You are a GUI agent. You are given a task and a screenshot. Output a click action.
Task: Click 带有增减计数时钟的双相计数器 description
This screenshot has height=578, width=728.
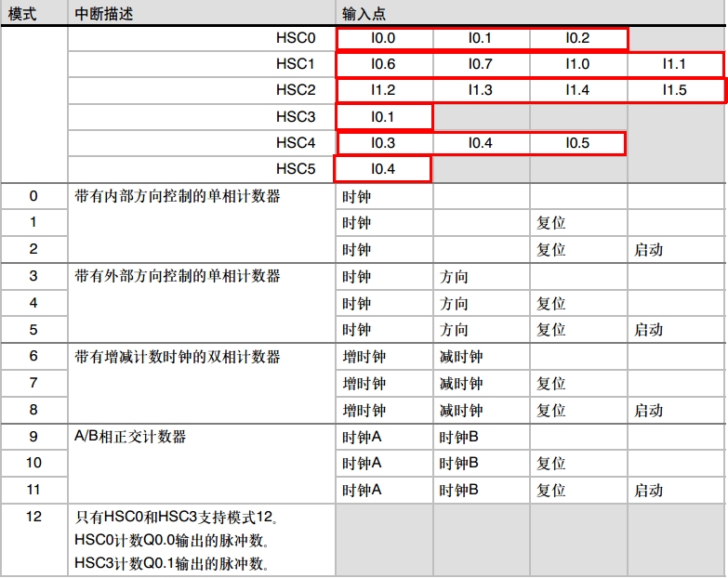[x=178, y=357]
